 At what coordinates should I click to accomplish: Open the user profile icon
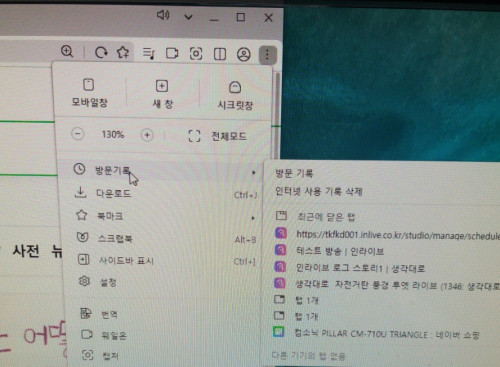coord(244,54)
